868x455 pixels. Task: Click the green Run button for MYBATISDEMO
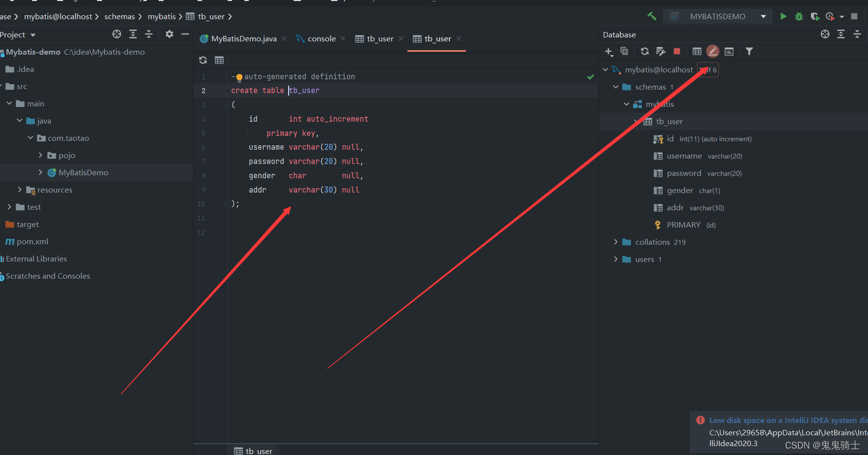pos(783,16)
